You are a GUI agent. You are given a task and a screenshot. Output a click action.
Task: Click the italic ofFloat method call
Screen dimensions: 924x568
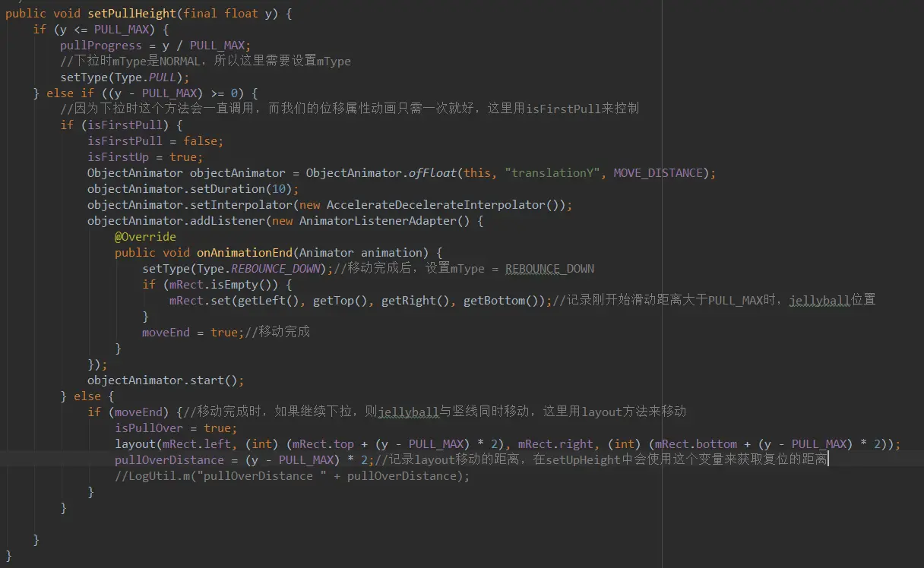432,172
